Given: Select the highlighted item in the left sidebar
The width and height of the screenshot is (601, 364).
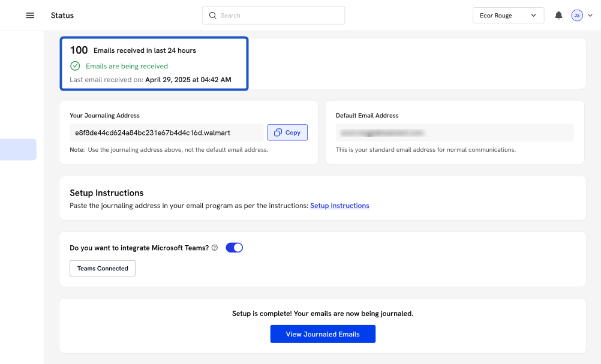Looking at the screenshot, I should tap(18, 149).
